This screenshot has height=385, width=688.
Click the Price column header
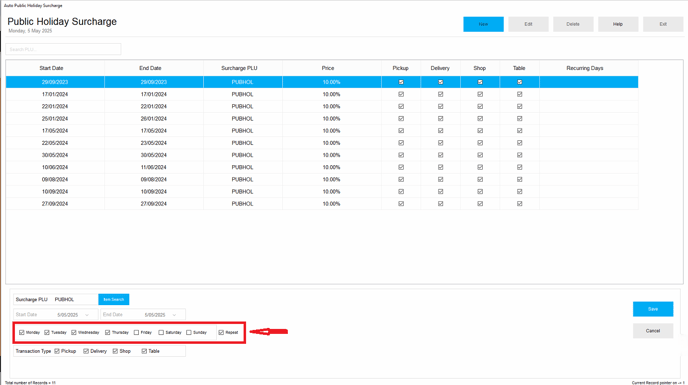332,68
